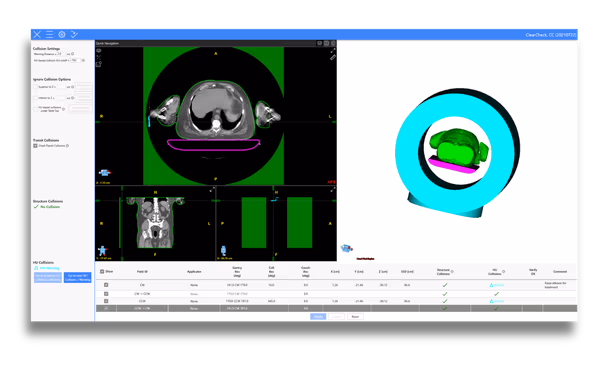Image resolution: width=600 pixels, height=376 pixels.
Task: Click the Gantry Rtn column header
Action: 237,272
